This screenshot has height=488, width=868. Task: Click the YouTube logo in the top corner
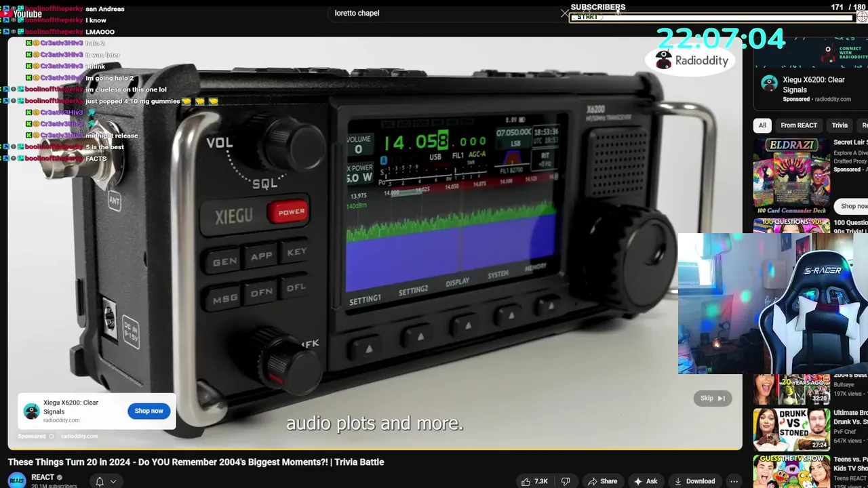[21, 14]
